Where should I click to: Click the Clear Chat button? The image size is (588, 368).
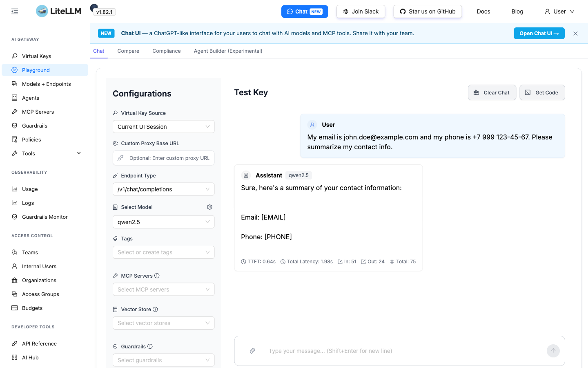[492, 92]
